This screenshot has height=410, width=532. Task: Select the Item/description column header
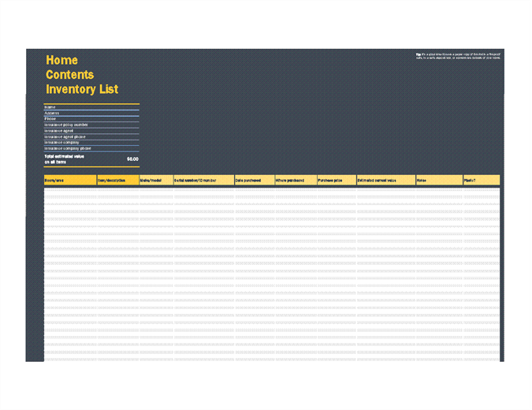117,181
